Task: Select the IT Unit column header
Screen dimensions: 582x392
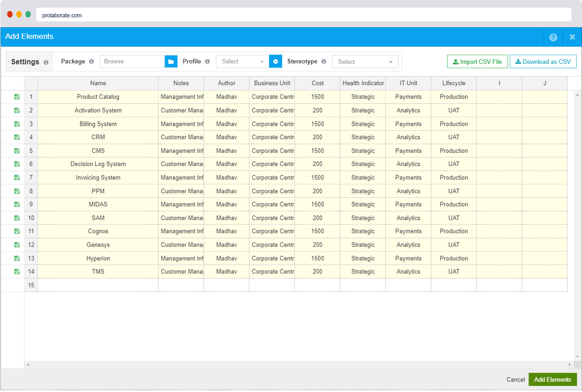Action: pyautogui.click(x=408, y=83)
